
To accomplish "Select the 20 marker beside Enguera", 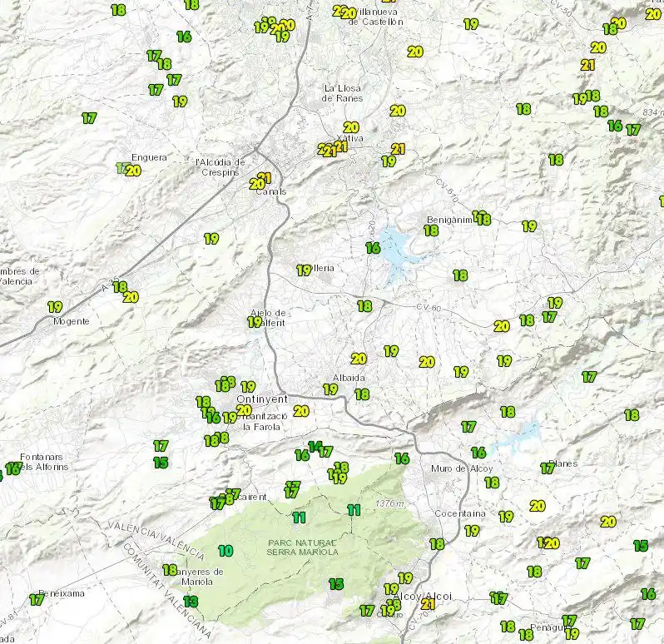I will tap(133, 171).
